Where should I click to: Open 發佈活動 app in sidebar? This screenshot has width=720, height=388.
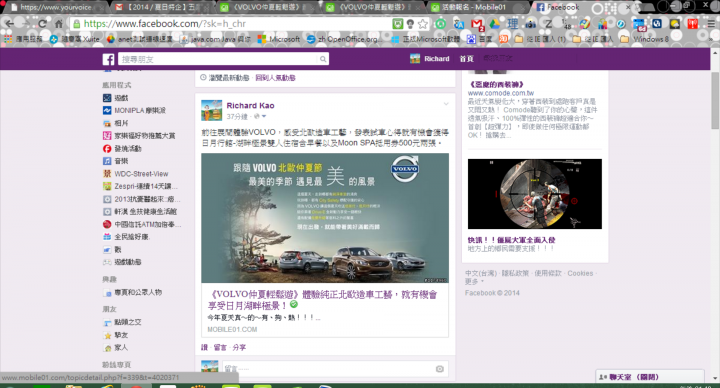pos(122,148)
